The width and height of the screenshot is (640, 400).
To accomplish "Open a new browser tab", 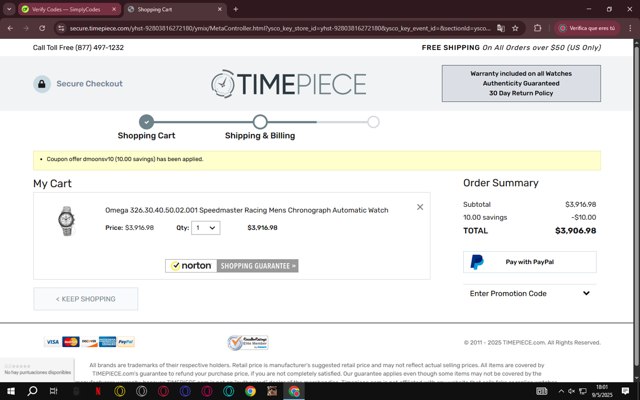I will (x=236, y=9).
